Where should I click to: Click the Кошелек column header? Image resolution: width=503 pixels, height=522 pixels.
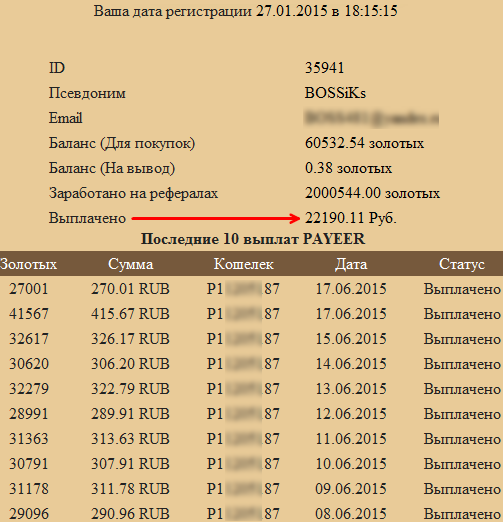point(244,264)
